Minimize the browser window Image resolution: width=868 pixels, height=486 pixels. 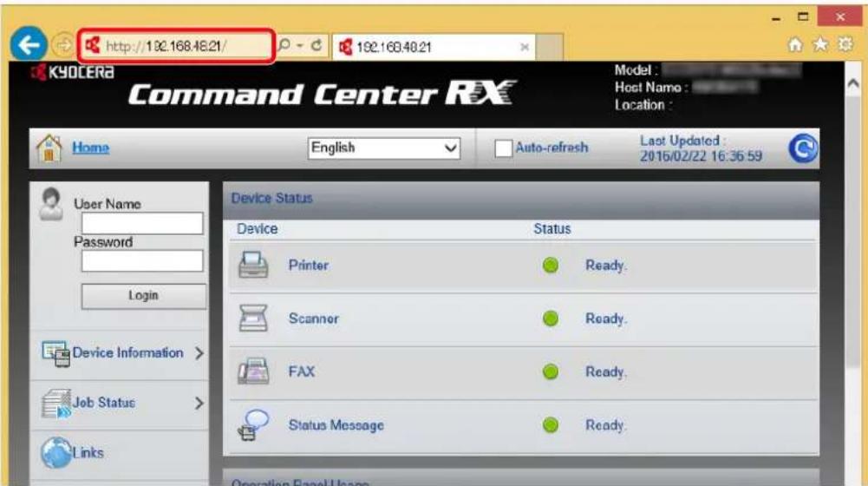(x=776, y=18)
